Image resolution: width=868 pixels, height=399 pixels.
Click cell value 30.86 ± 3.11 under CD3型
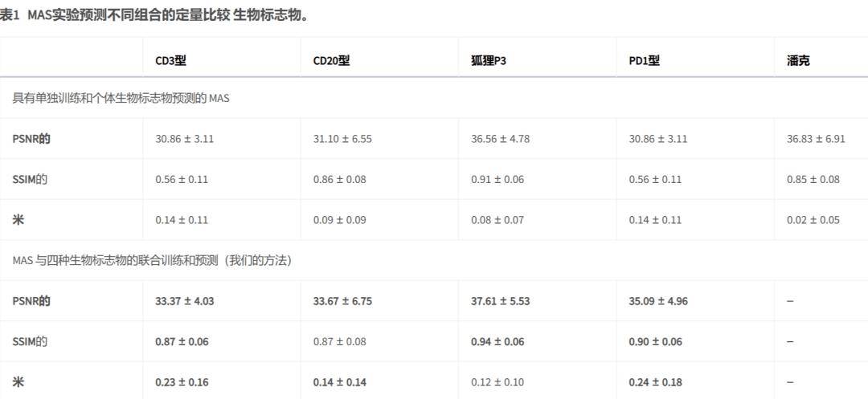click(x=184, y=139)
